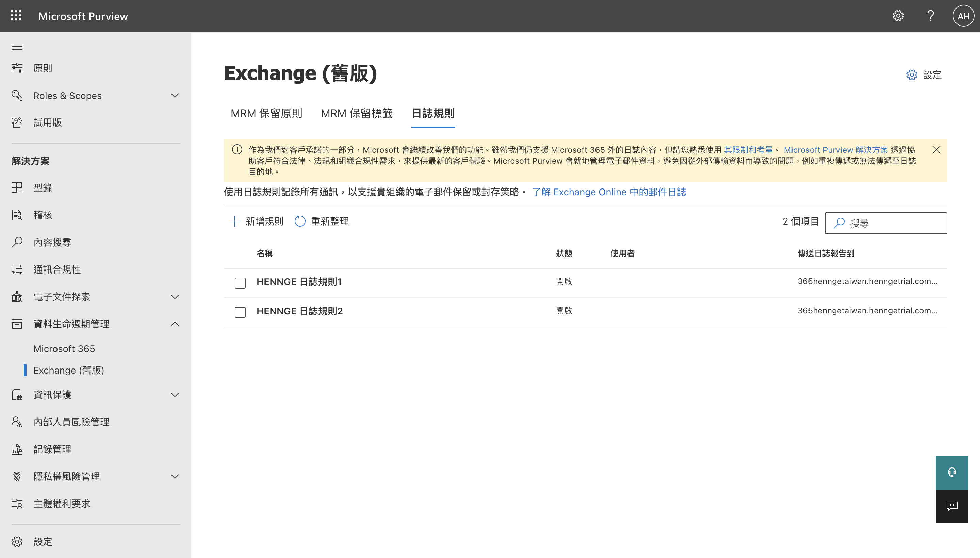Sort by the 名稱 column header
Viewport: 980px width, 558px height.
(x=264, y=253)
